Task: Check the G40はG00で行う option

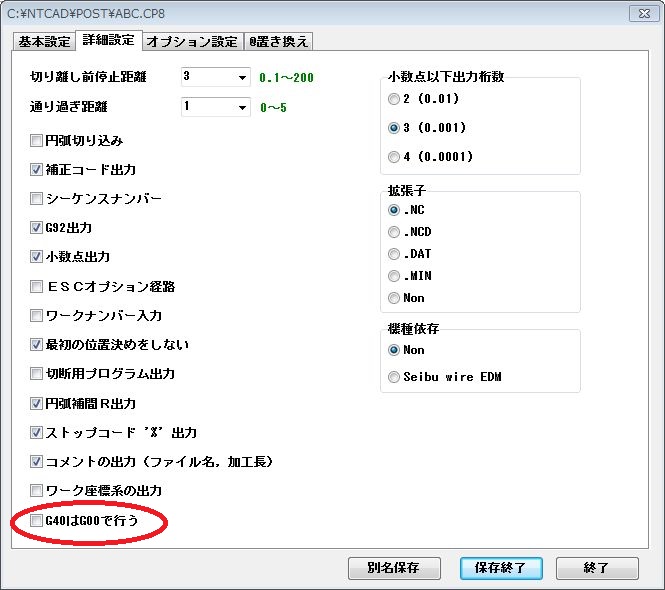Action: [x=36, y=520]
